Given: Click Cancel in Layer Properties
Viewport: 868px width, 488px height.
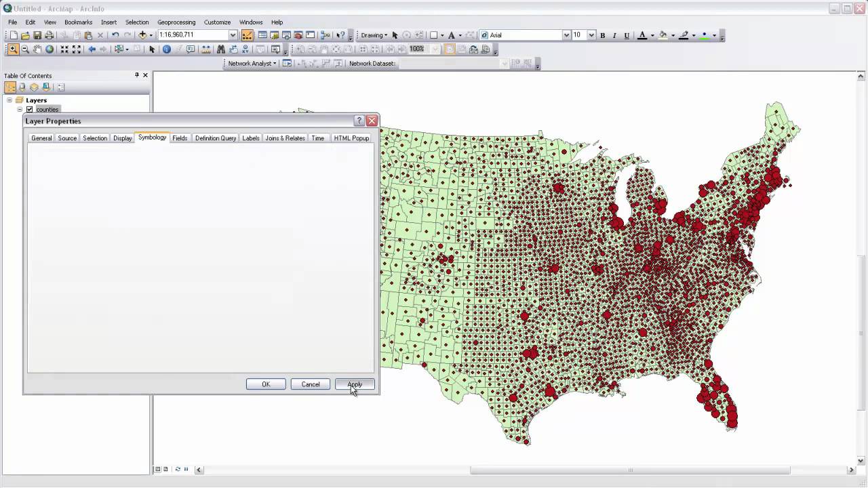Looking at the screenshot, I should (311, 384).
